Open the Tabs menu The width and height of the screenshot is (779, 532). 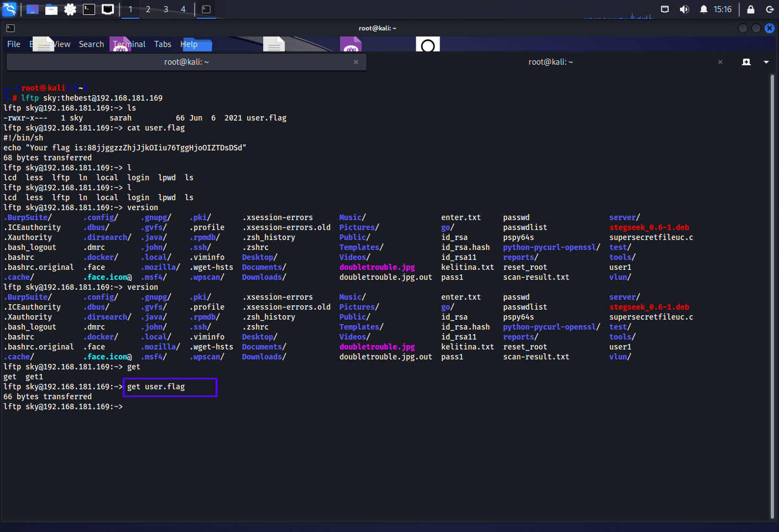163,44
